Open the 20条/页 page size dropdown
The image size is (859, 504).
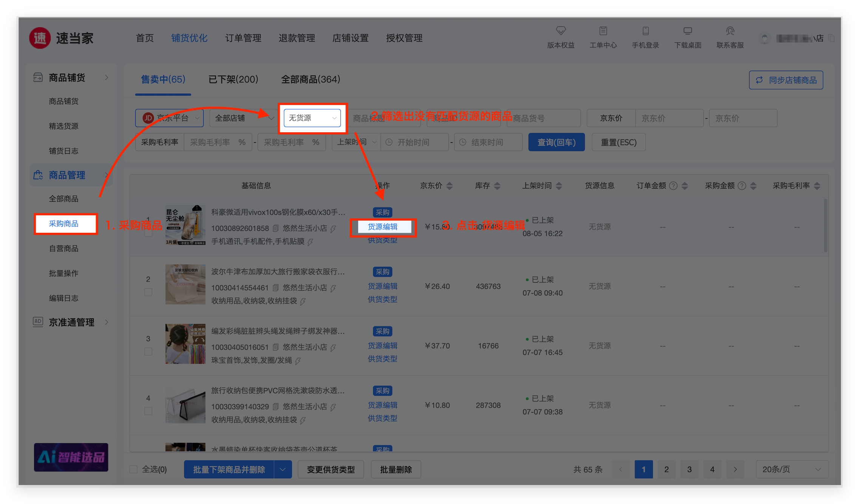pos(792,469)
